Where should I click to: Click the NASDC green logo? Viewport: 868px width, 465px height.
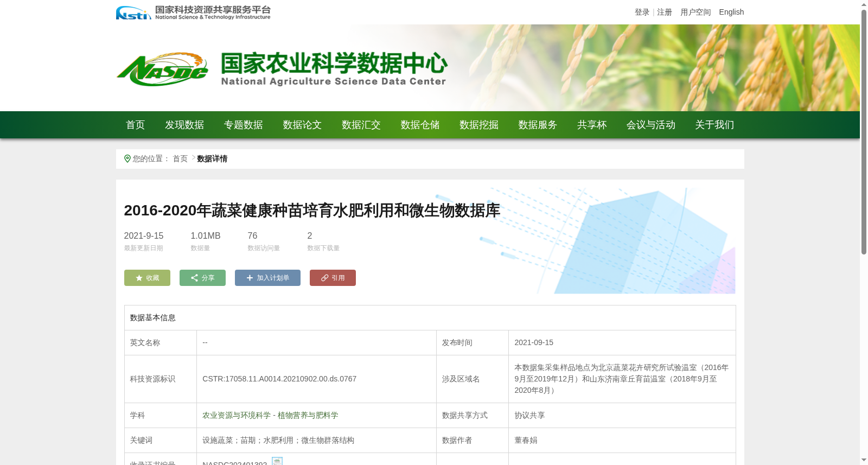click(x=162, y=69)
